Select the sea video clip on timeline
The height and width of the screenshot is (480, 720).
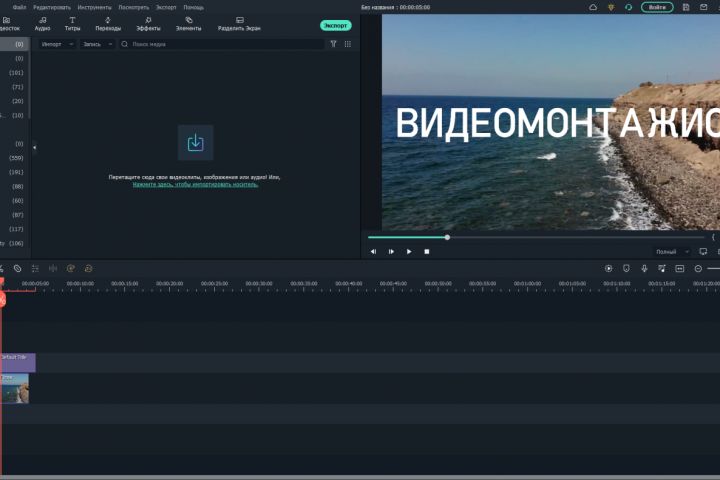coord(14,389)
